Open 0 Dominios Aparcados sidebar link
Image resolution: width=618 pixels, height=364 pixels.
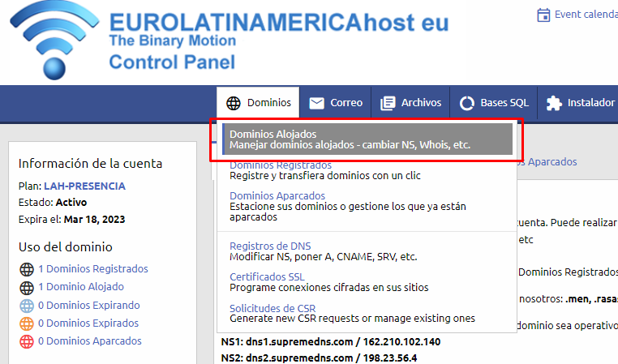pyautogui.click(x=90, y=340)
